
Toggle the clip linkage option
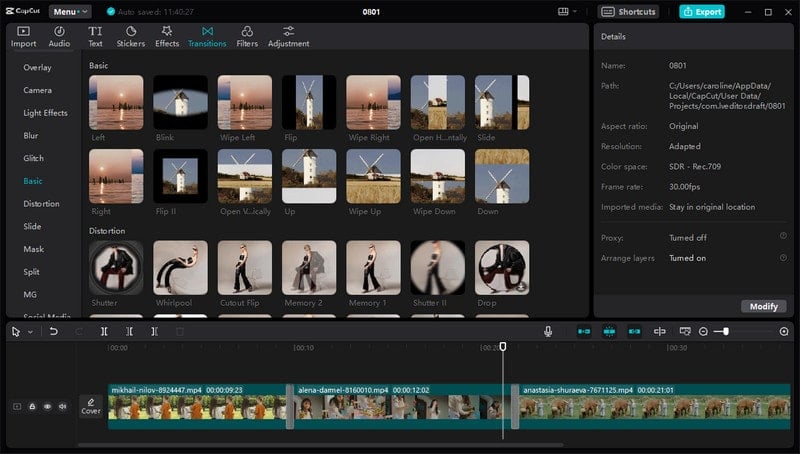coord(634,332)
